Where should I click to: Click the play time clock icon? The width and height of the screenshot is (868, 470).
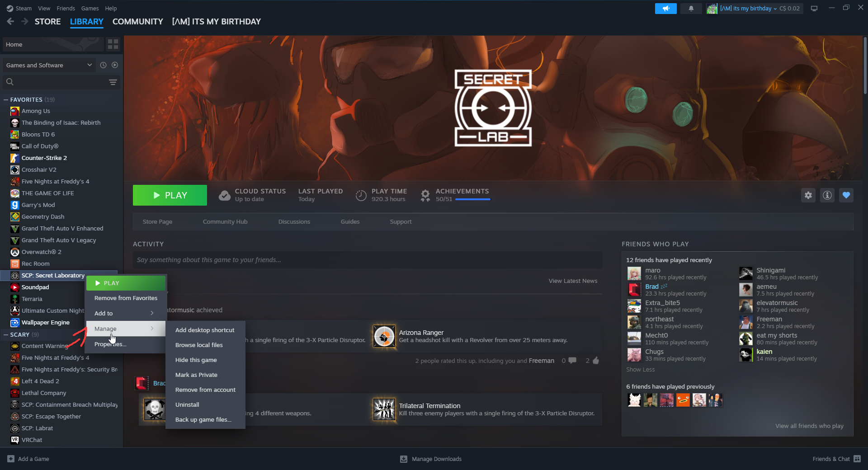coord(361,195)
